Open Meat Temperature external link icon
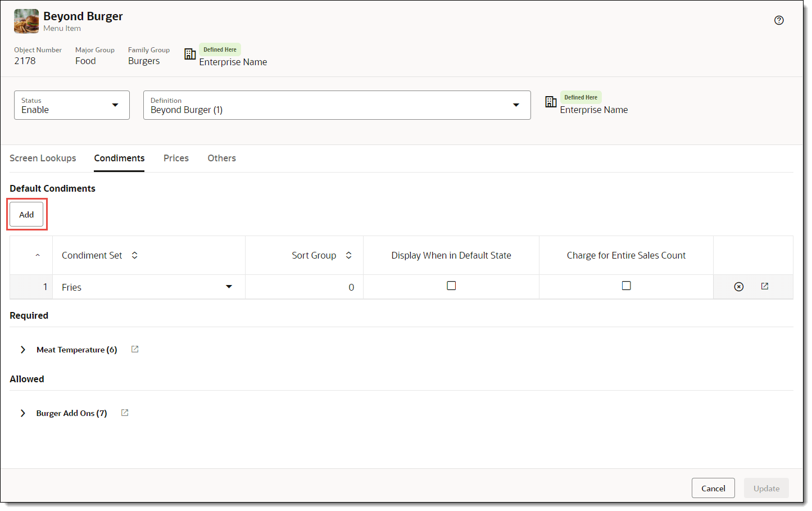Viewport: 812px width, 511px height. pyautogui.click(x=135, y=349)
